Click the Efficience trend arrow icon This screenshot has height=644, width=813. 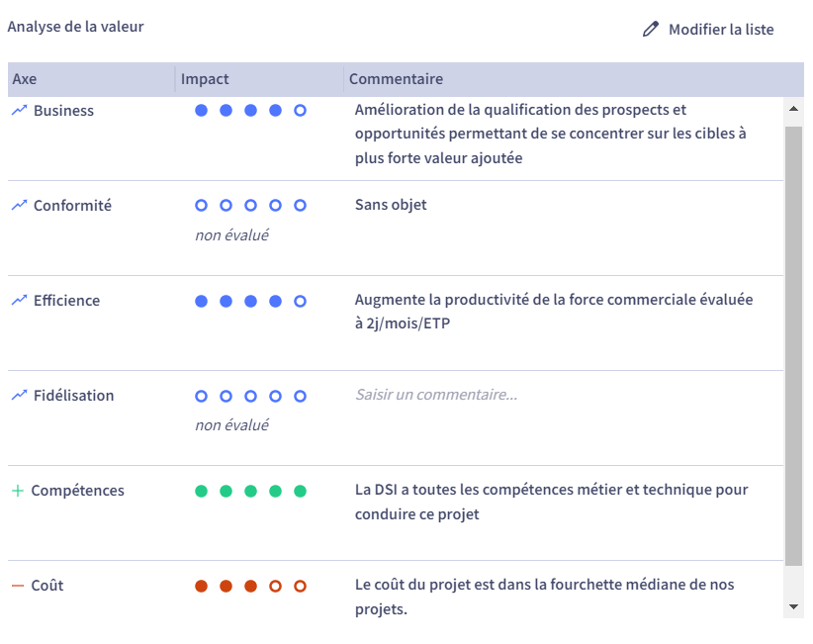(19, 300)
